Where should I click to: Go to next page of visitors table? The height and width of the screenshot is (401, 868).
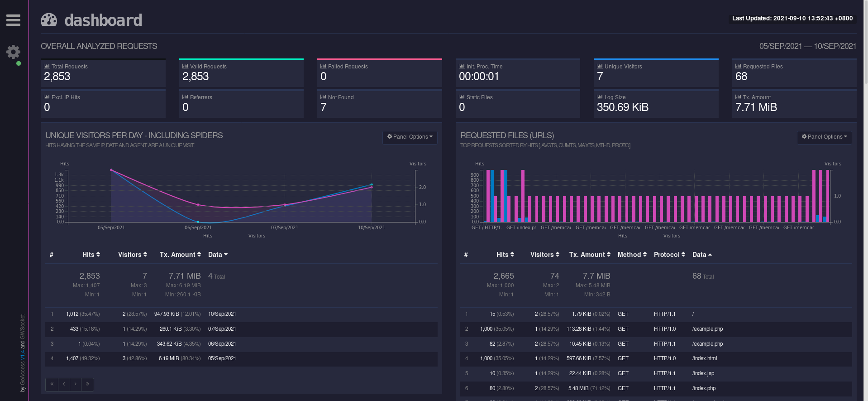click(x=76, y=384)
